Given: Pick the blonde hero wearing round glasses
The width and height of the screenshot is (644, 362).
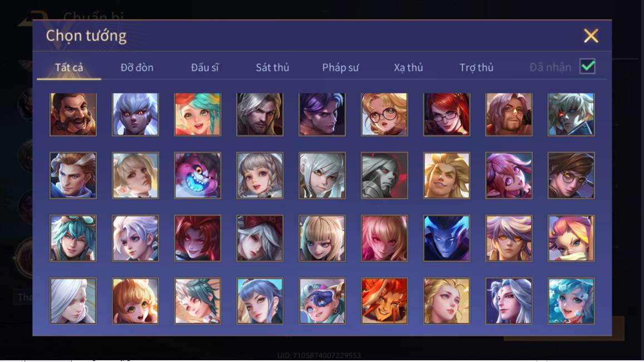Looking at the screenshot, I should point(385,115).
